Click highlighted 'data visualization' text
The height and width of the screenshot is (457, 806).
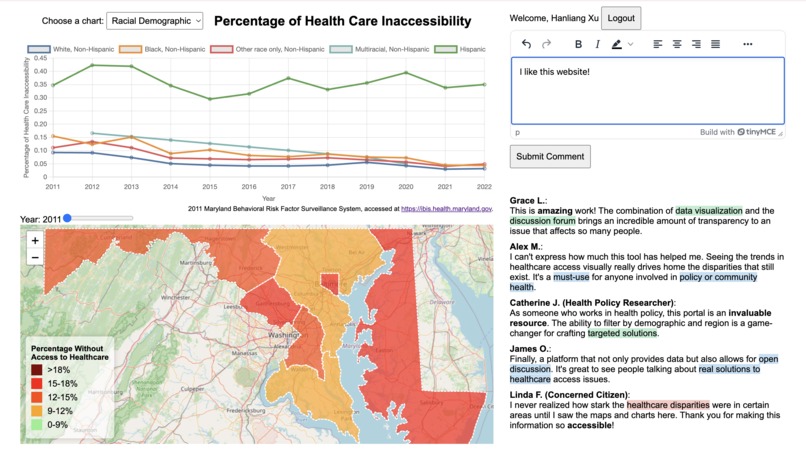[x=709, y=211]
